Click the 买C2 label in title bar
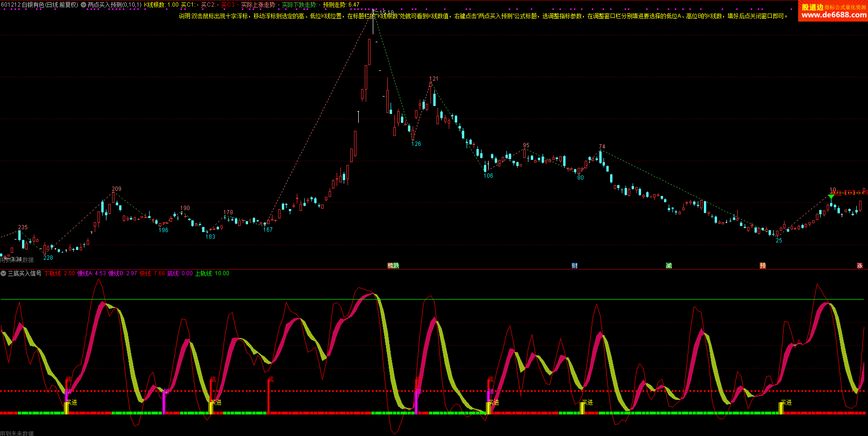This screenshot has height=436, width=868. [208, 5]
